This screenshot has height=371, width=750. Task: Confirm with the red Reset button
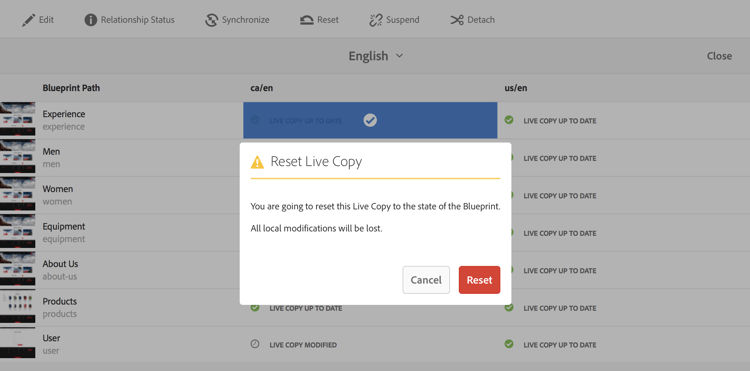pyautogui.click(x=479, y=280)
